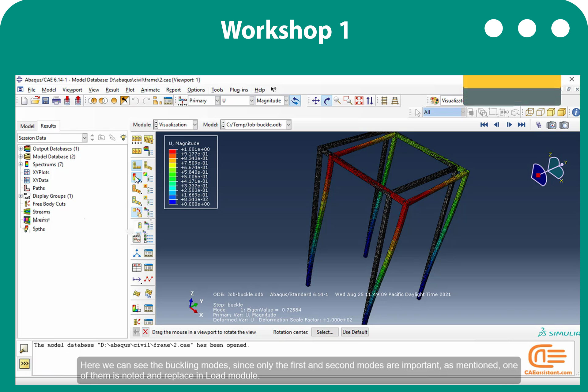Click the Create Coordinate System triad icon
This screenshot has width=588, height=392.
tap(137, 253)
